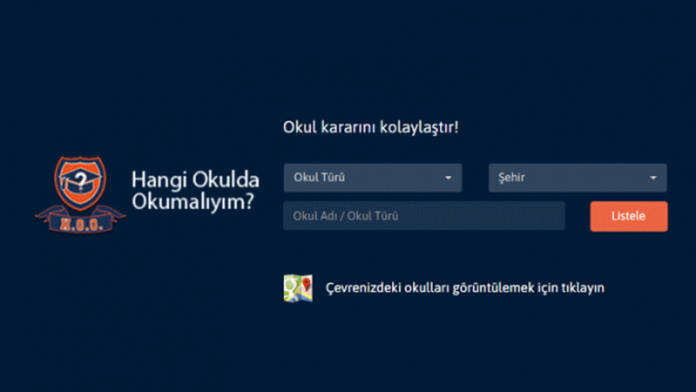The height and width of the screenshot is (392, 696).
Task: Click the orange Listele button
Action: coord(629,216)
